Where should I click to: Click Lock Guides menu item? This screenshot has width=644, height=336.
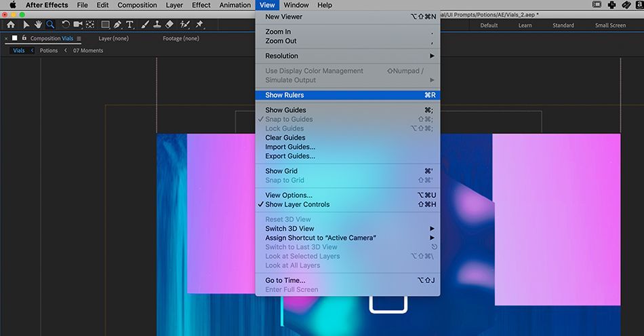point(348,128)
